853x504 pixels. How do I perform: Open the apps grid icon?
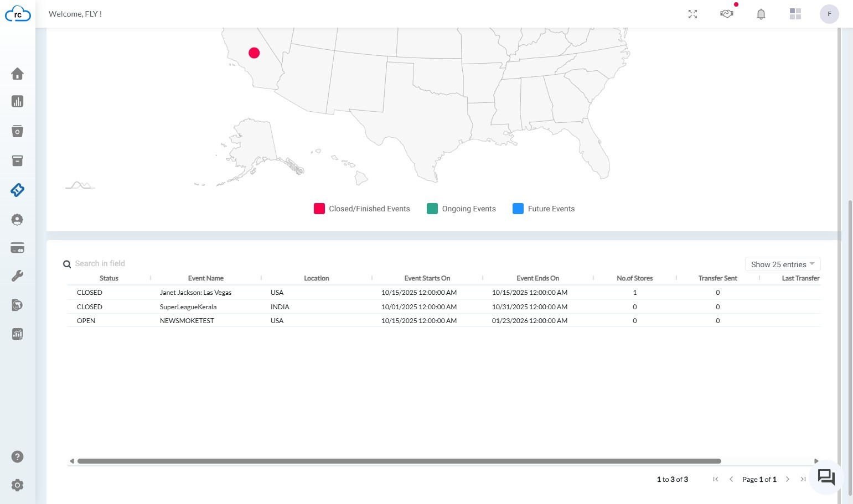point(795,14)
